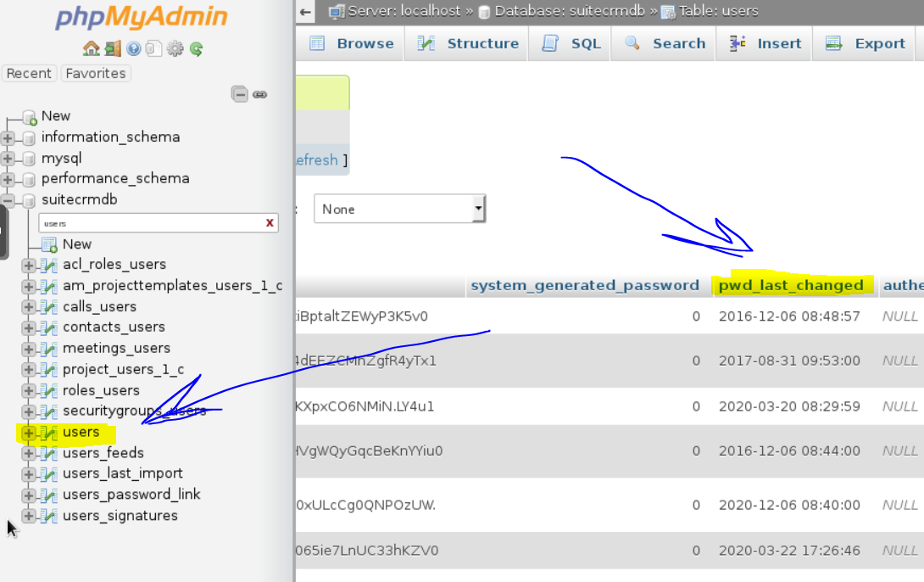Click table icon beside users_last_import
The image size is (924, 582).
tap(49, 474)
